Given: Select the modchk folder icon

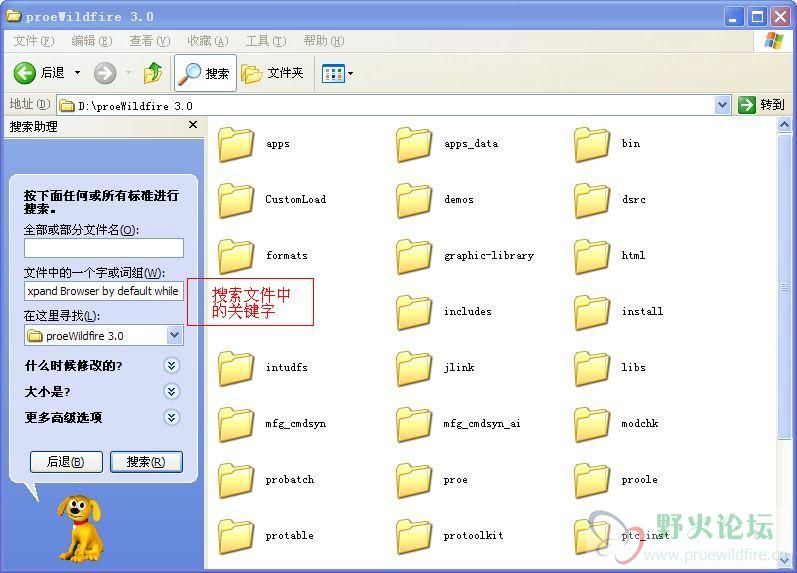Looking at the screenshot, I should (x=592, y=424).
